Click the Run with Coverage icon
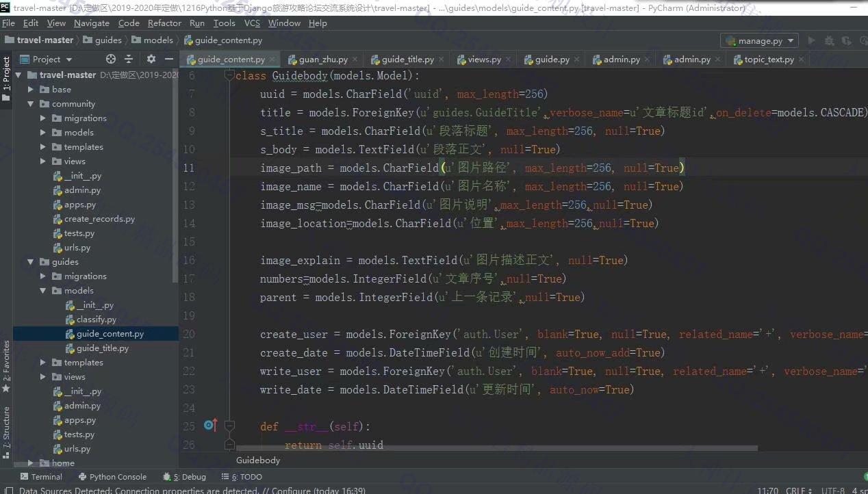 pos(846,40)
